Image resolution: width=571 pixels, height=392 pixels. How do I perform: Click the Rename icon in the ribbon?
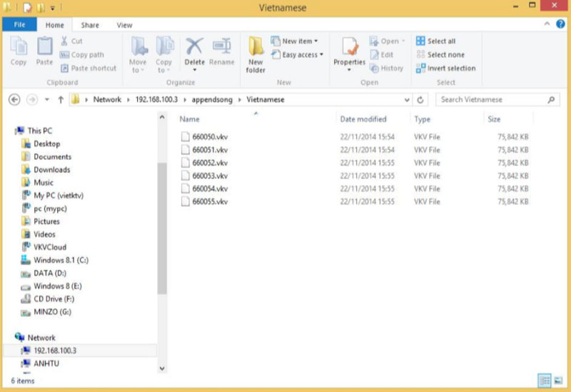pyautogui.click(x=221, y=51)
